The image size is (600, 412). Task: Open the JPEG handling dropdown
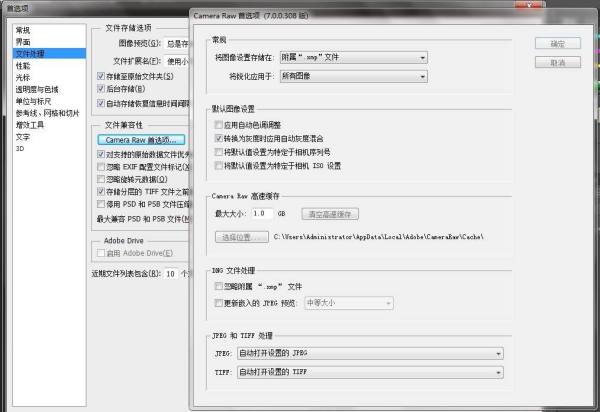pyautogui.click(x=370, y=353)
